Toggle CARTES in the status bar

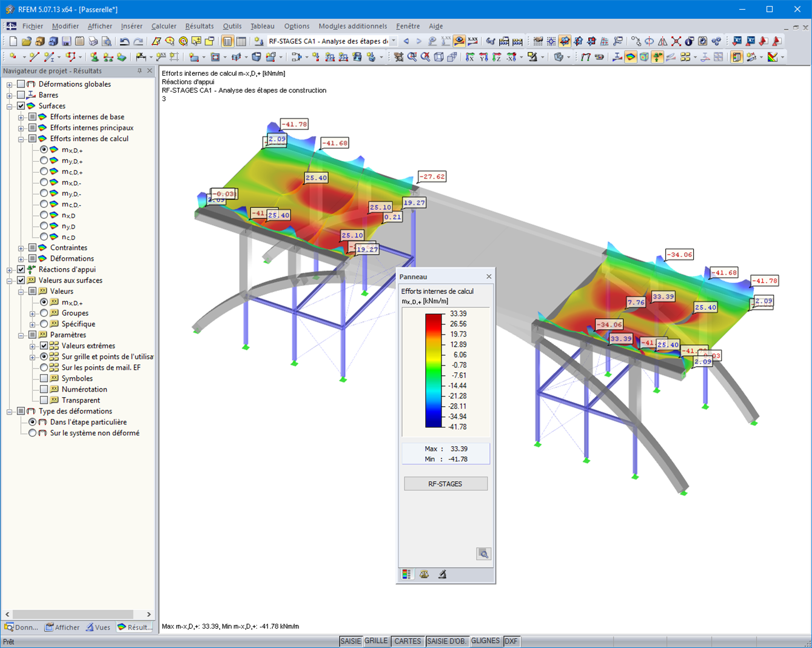click(x=408, y=641)
